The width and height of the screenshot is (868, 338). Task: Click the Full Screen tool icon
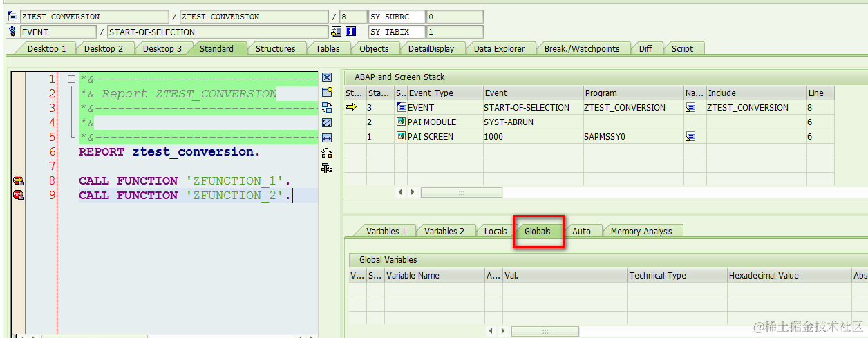(328, 122)
